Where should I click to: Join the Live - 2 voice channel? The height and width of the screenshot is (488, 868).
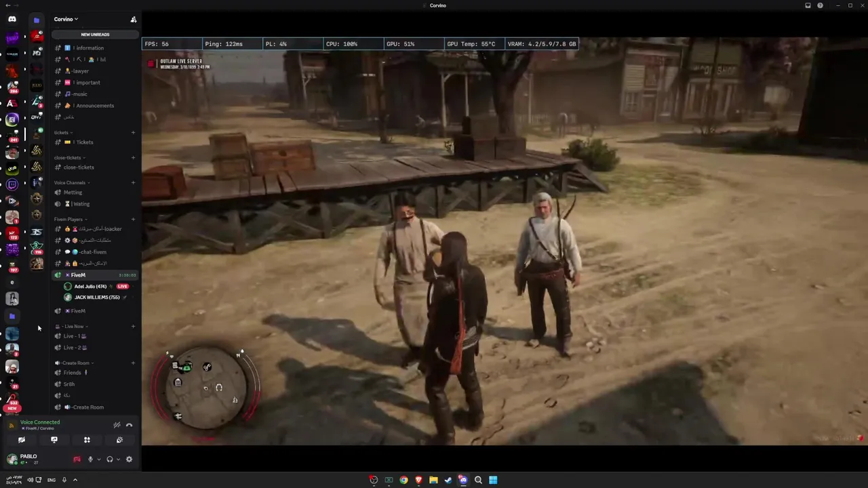click(95, 348)
